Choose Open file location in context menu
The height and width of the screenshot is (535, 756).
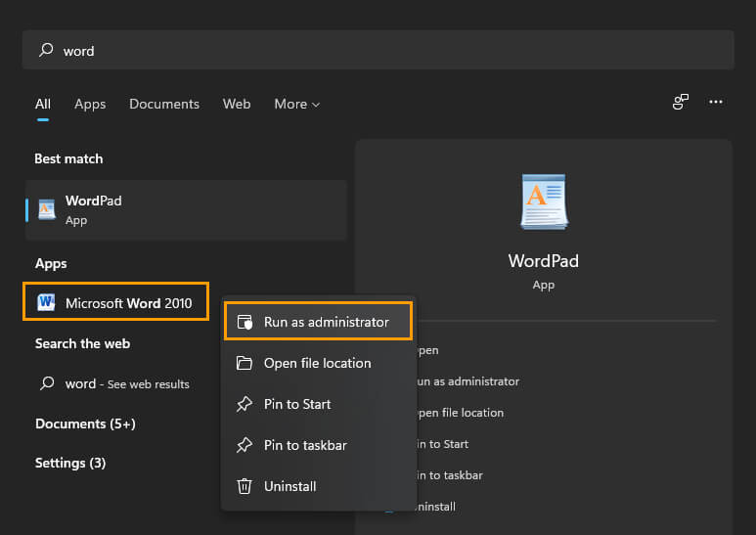pyautogui.click(x=318, y=363)
